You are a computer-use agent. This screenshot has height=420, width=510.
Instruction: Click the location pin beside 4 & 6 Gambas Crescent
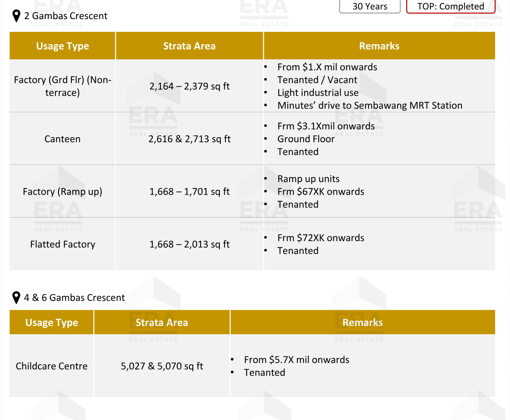click(x=16, y=298)
